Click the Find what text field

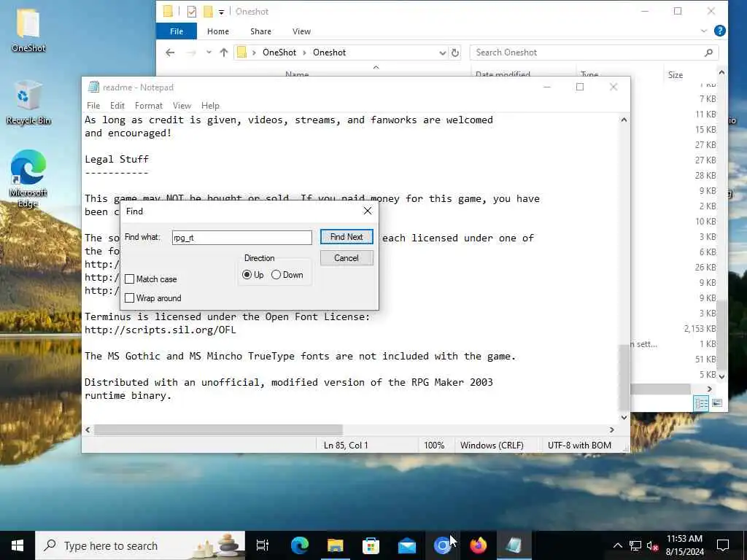242,238
